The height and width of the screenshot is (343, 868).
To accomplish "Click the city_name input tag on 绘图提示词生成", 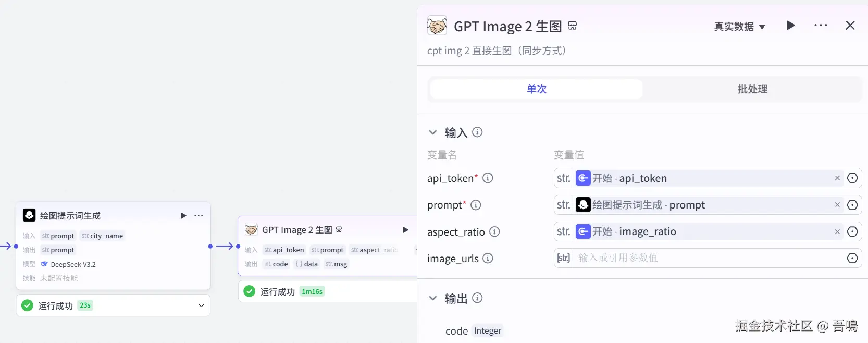I will tap(103, 236).
